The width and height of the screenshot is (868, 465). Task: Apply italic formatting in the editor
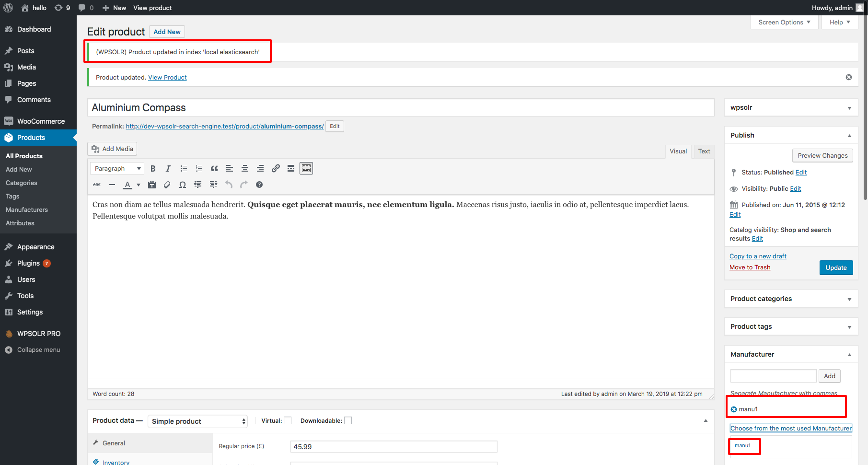pyautogui.click(x=168, y=168)
